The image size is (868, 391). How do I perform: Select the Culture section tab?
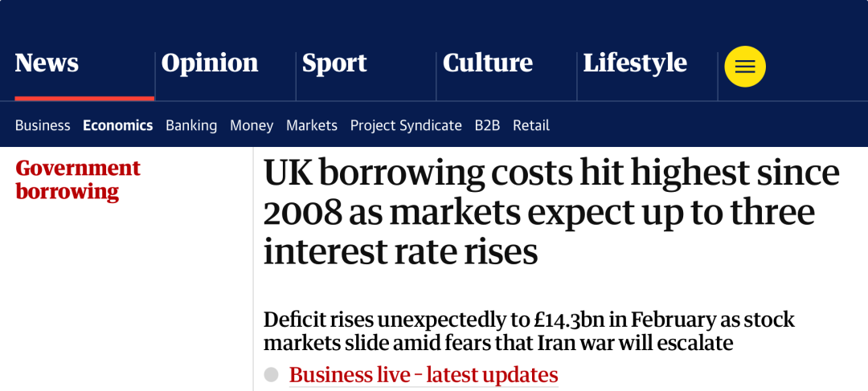point(488,63)
